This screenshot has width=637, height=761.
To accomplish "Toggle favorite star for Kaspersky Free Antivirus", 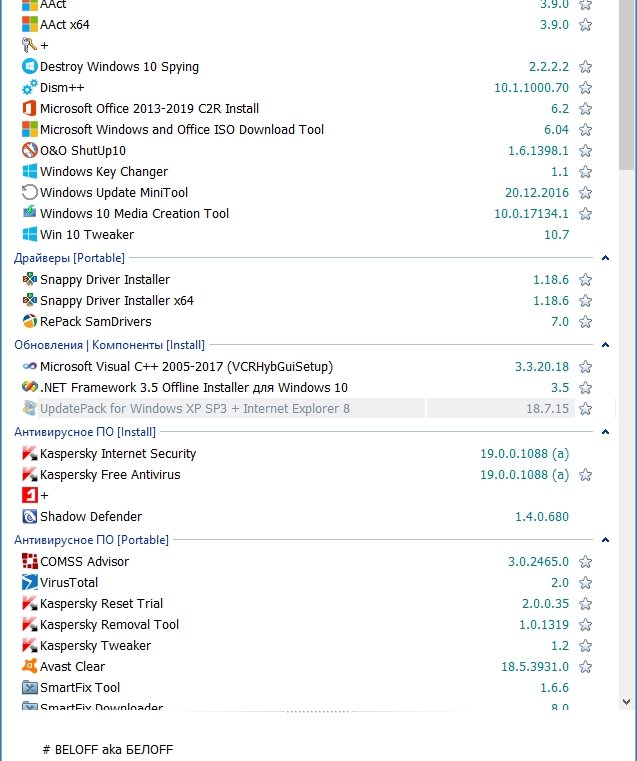I will [586, 475].
